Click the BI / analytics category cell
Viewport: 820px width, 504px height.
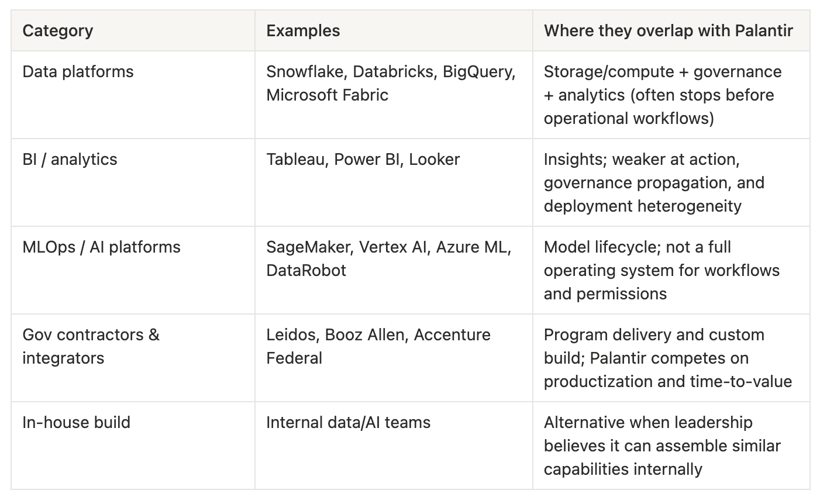tap(70, 160)
